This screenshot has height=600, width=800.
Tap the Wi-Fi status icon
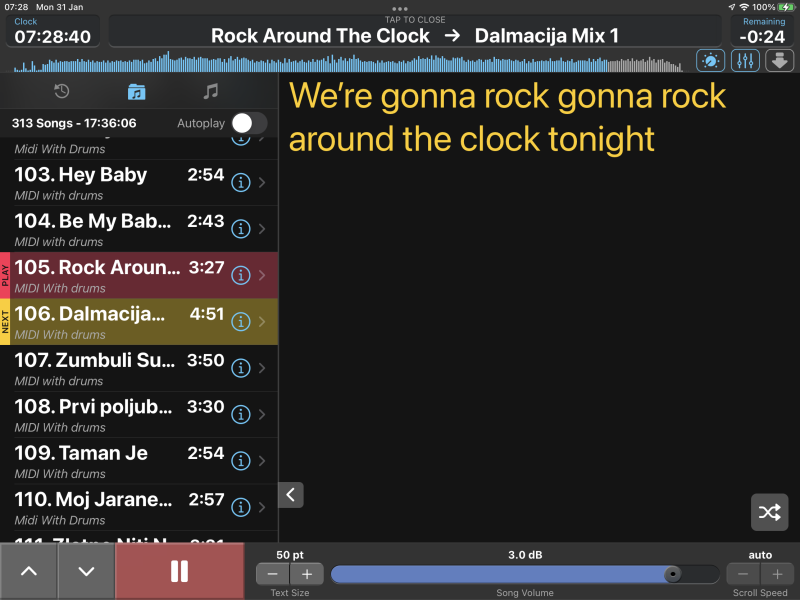(744, 7)
